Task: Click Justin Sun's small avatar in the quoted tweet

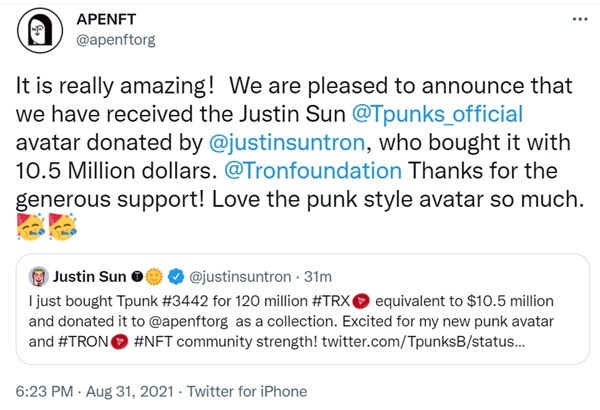Action: [39, 276]
